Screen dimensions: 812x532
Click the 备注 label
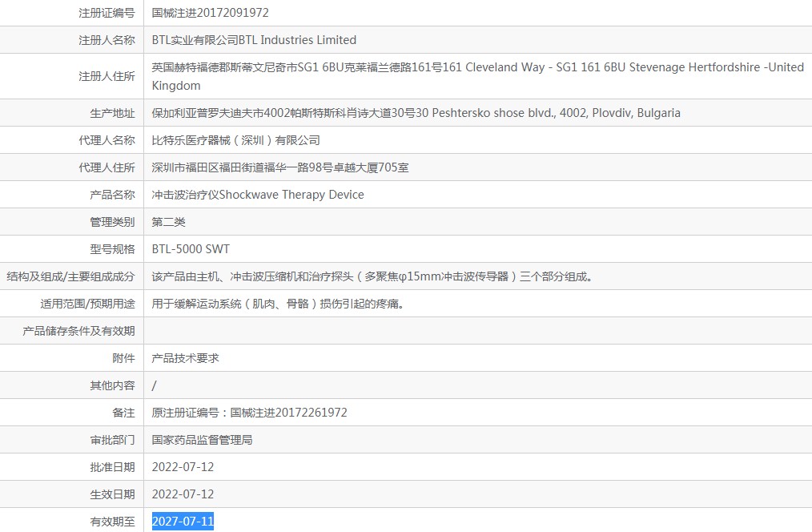point(124,413)
